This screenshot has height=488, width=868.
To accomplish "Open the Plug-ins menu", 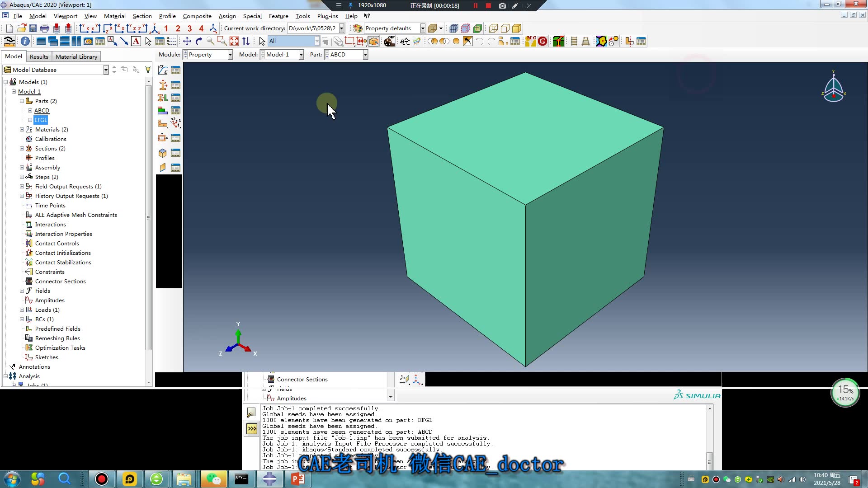I will tap(327, 16).
